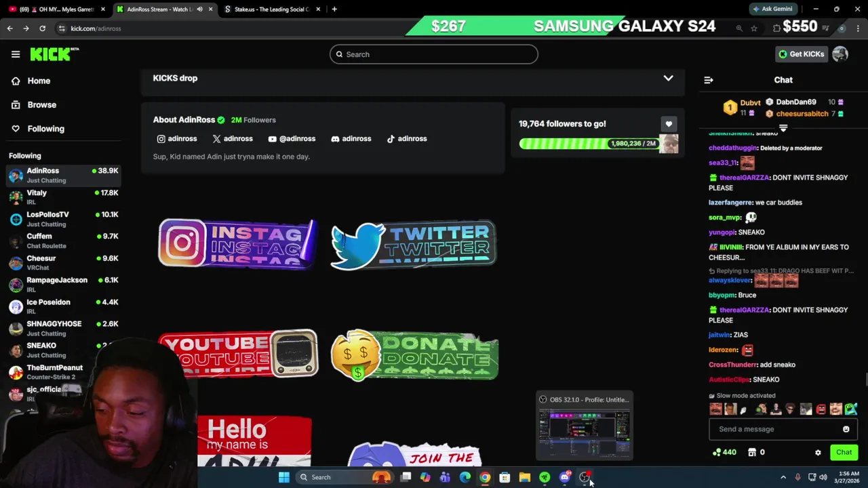Open Ask Gemini in browser

point(772,9)
